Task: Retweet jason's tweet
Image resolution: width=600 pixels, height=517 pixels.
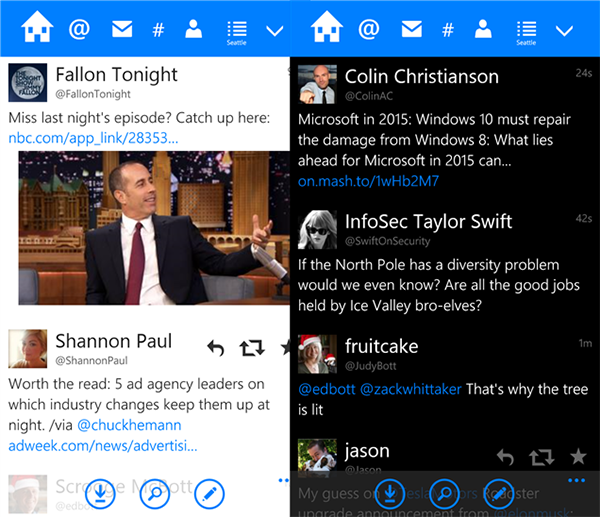Action: pos(541,457)
